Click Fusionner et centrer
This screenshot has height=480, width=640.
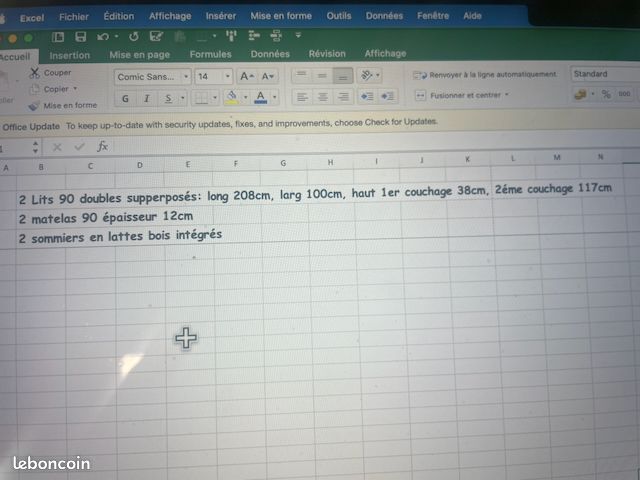pos(458,95)
